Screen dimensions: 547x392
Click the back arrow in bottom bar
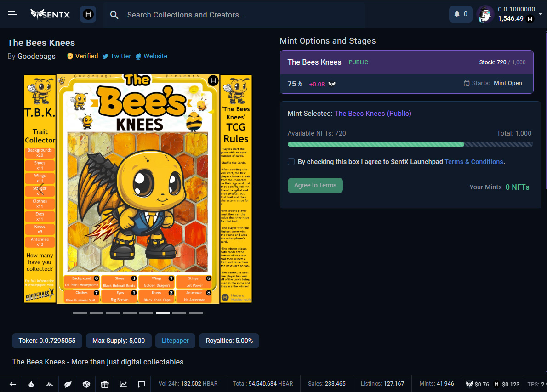(13, 384)
